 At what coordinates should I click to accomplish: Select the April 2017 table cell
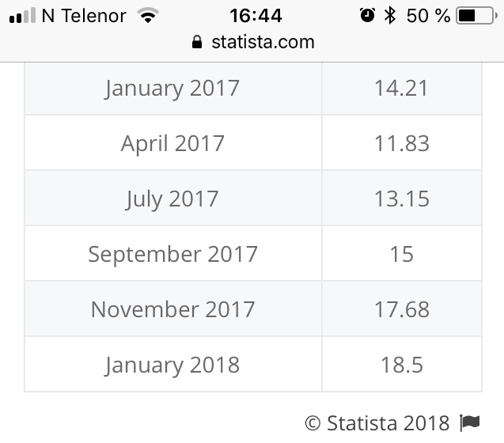173,143
